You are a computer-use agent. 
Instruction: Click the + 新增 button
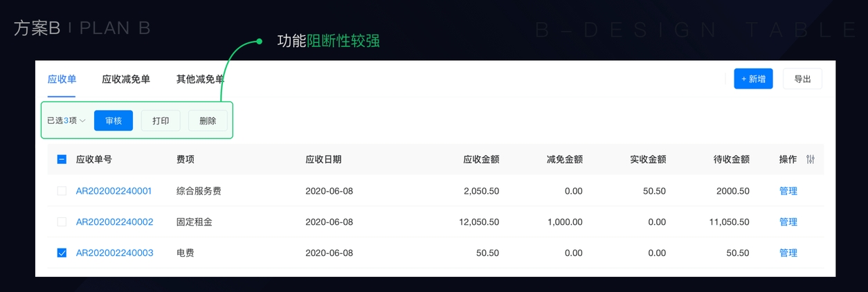pos(753,79)
